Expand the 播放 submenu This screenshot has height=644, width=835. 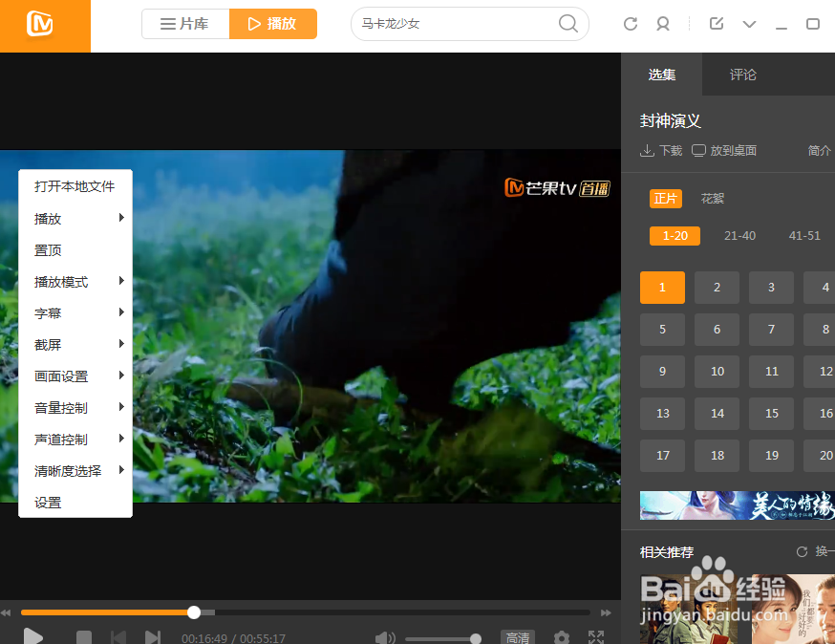(x=75, y=219)
